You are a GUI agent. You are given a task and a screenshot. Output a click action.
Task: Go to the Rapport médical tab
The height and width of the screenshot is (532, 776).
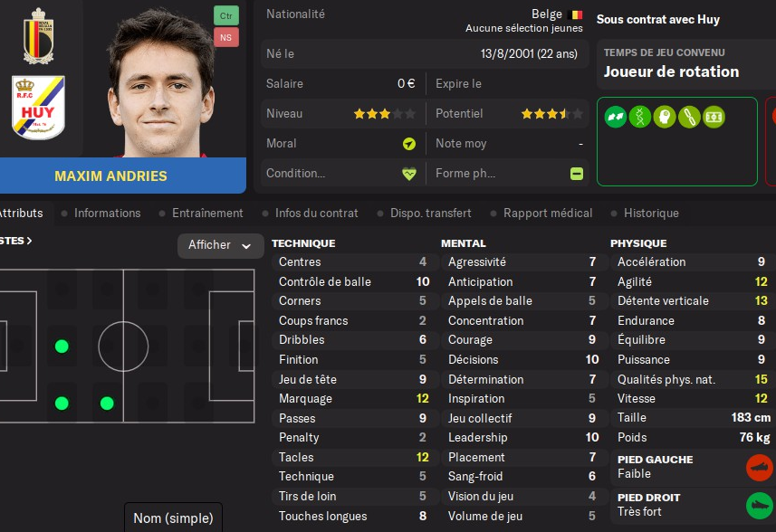548,214
